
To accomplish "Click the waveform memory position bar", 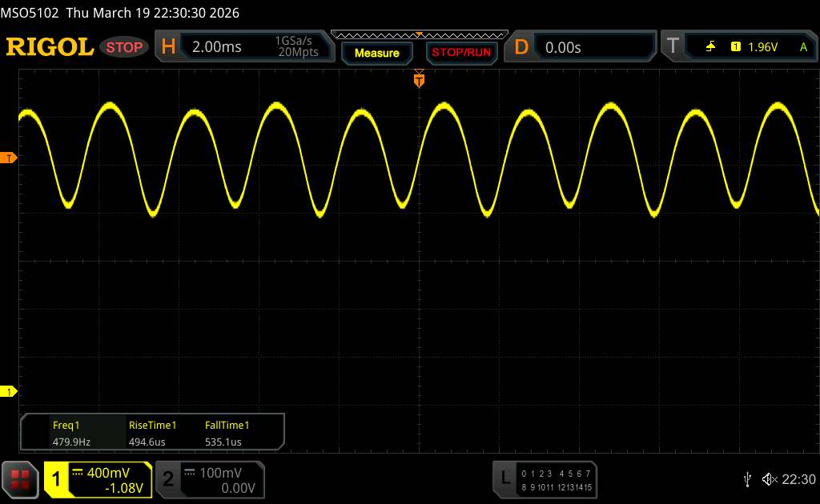I will coord(419,34).
